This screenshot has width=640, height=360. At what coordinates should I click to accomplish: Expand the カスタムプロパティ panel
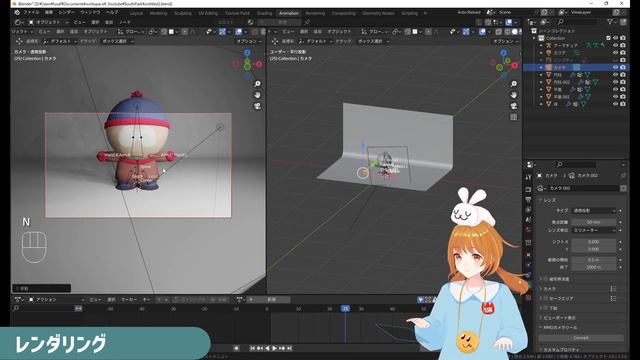[x=561, y=350]
